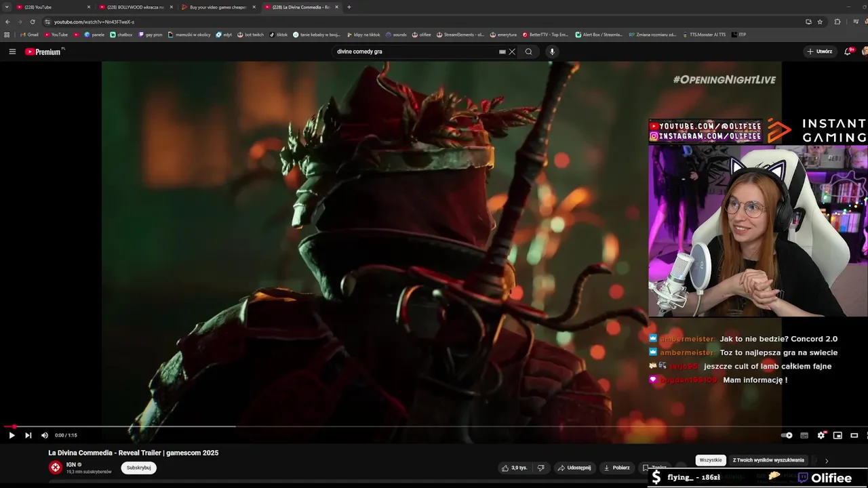Open the 'tanie kebaby w twoj...' bookmark
Image resolution: width=868 pixels, height=488 pixels.
click(317, 35)
